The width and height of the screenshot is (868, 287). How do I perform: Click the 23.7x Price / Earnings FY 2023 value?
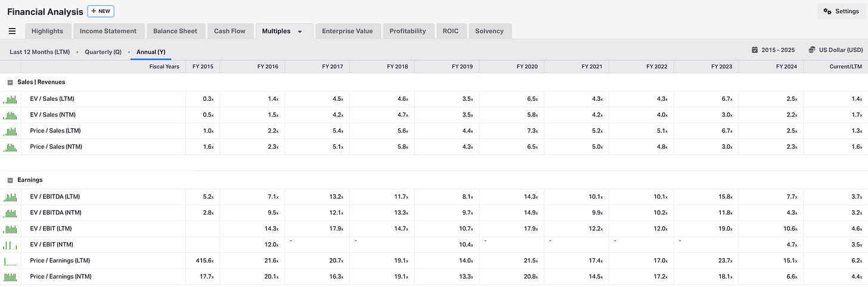tap(724, 261)
